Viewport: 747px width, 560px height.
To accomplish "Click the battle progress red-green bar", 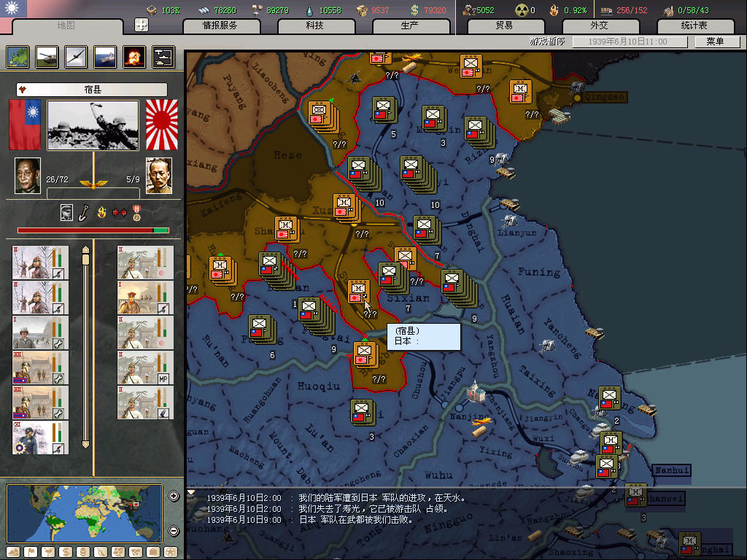I will pos(93,230).
